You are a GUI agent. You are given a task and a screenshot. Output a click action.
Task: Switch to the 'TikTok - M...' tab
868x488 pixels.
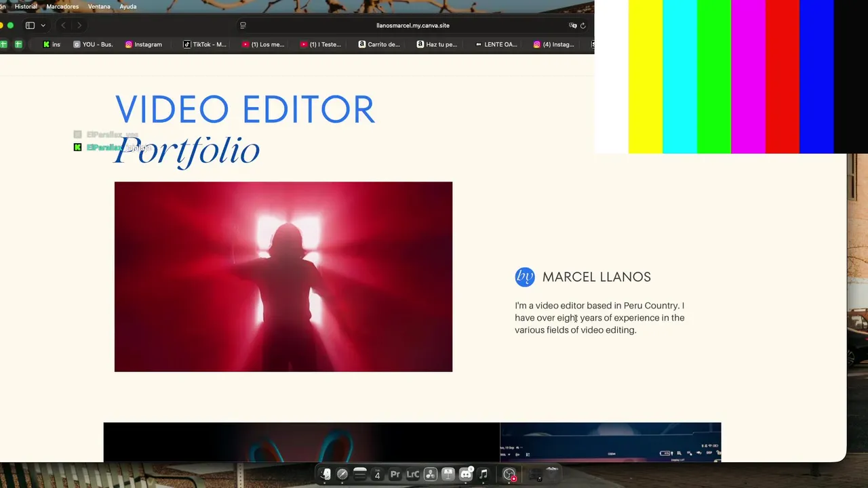point(205,45)
